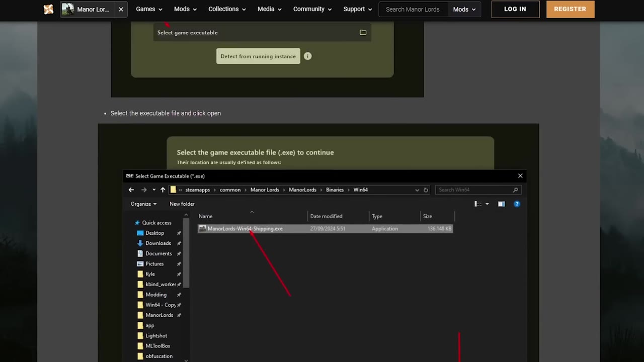Open the Games menu
The width and height of the screenshot is (644, 362).
tap(149, 9)
